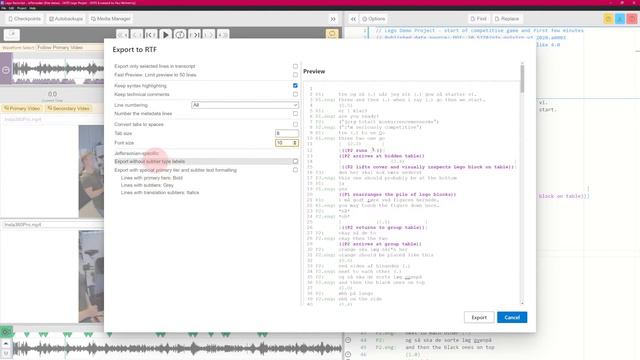Click the bottom waveform track
This screenshot has width=640, height=360.
pos(177,349)
